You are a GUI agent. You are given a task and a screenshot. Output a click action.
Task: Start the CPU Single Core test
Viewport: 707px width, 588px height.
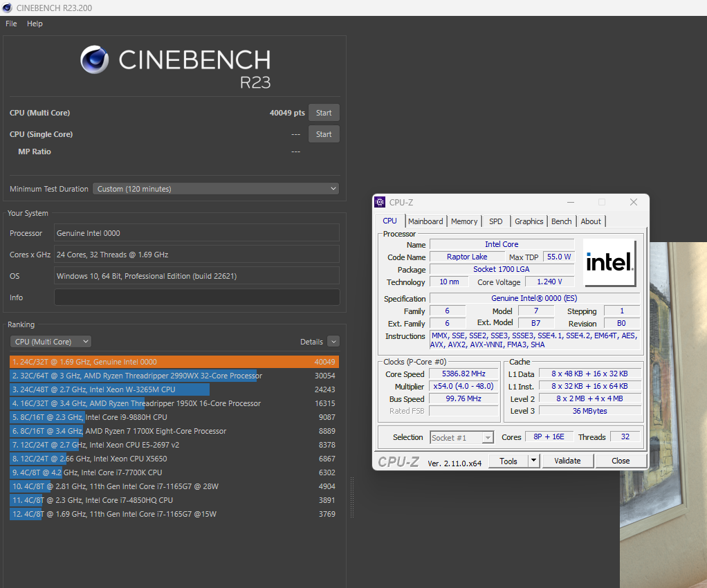pos(324,134)
